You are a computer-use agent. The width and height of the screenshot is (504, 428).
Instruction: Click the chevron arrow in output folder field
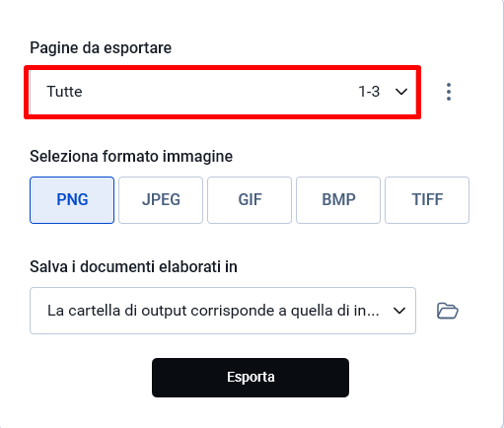point(399,311)
